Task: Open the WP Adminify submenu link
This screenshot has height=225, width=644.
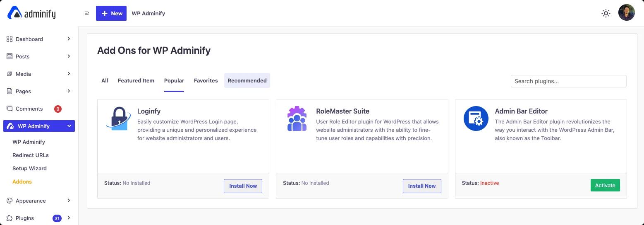Action: [29, 142]
